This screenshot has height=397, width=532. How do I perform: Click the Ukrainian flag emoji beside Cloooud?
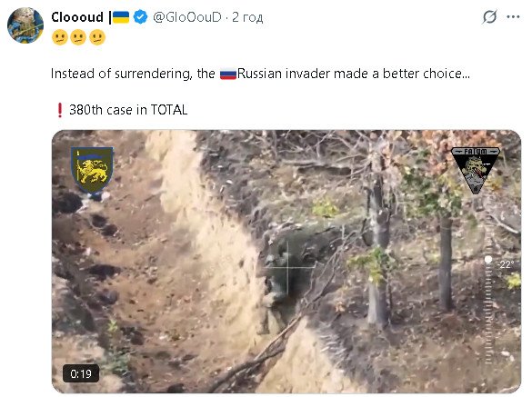[121, 17]
